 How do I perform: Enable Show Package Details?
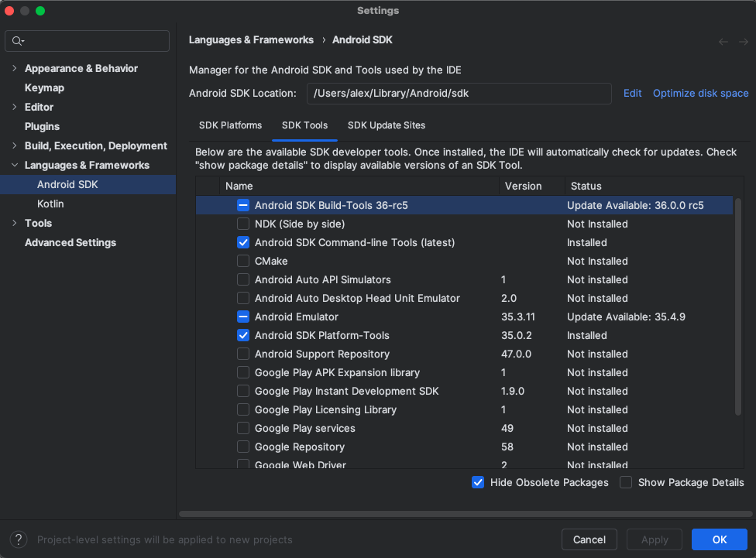click(x=626, y=482)
